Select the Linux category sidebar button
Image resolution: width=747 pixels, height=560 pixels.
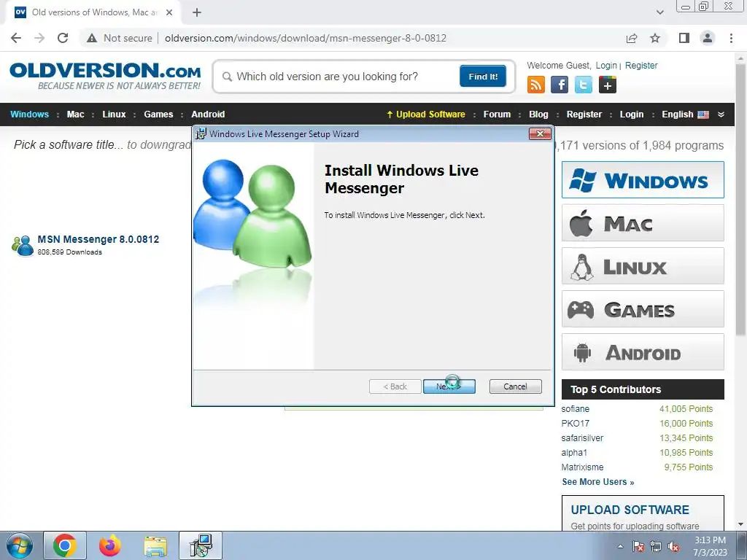(643, 265)
